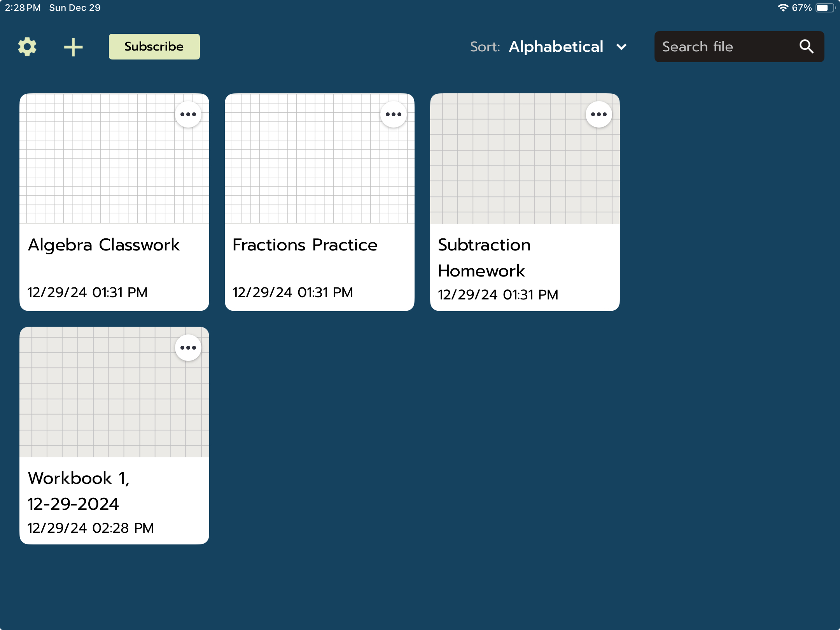The height and width of the screenshot is (630, 840).
Task: Open three-dot menu on Subtraction Homework
Action: click(x=599, y=114)
